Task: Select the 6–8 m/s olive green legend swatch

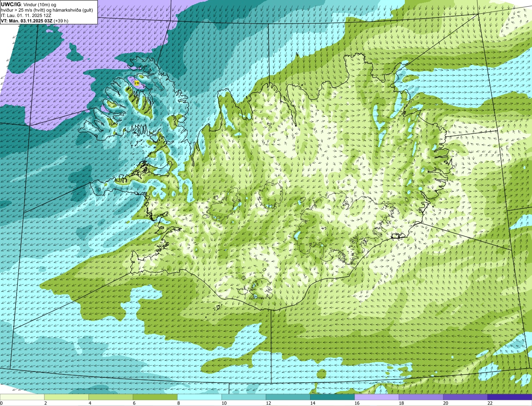Action: click(155, 397)
